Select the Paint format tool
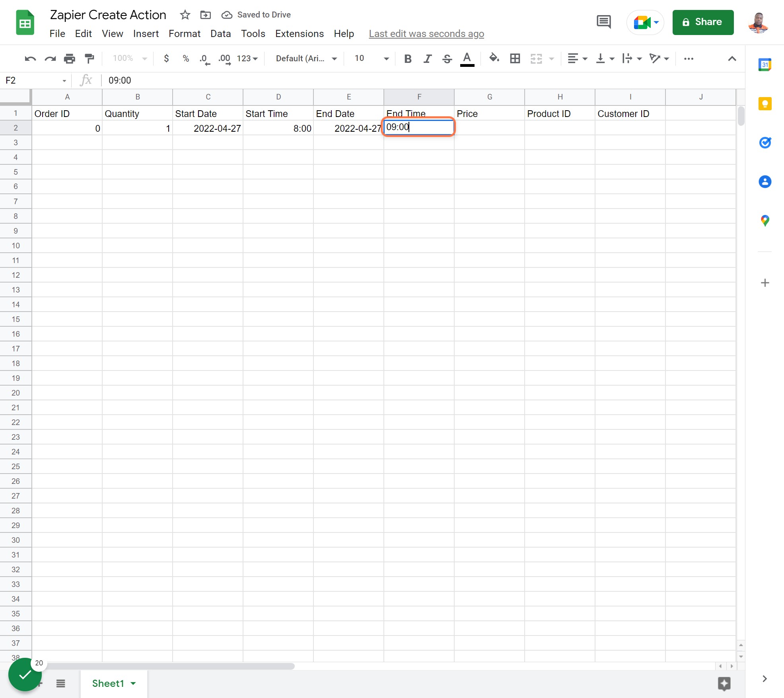784x698 pixels. coord(89,59)
